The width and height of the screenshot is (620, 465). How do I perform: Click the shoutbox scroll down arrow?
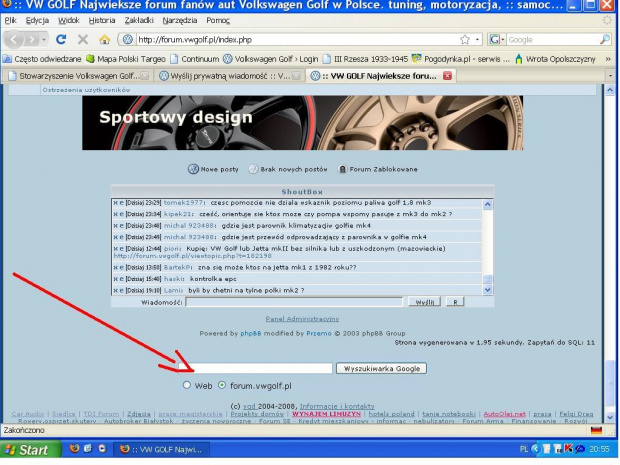(488, 290)
